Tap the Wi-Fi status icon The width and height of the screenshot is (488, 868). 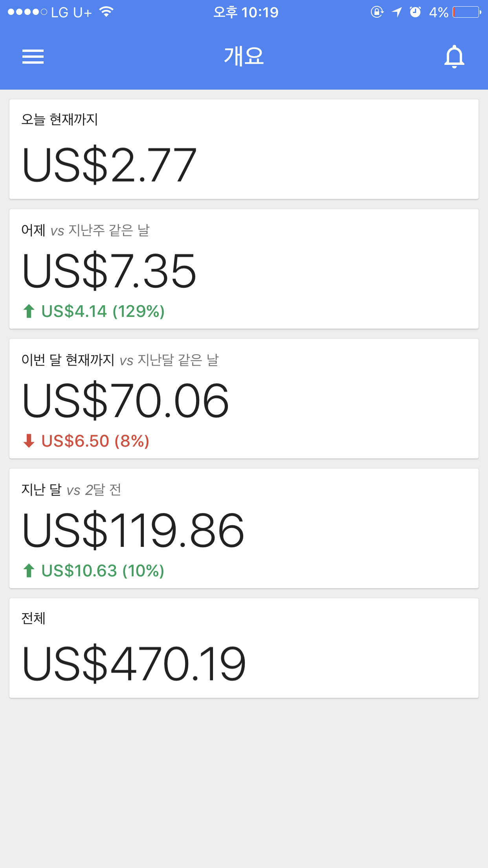click(x=106, y=12)
